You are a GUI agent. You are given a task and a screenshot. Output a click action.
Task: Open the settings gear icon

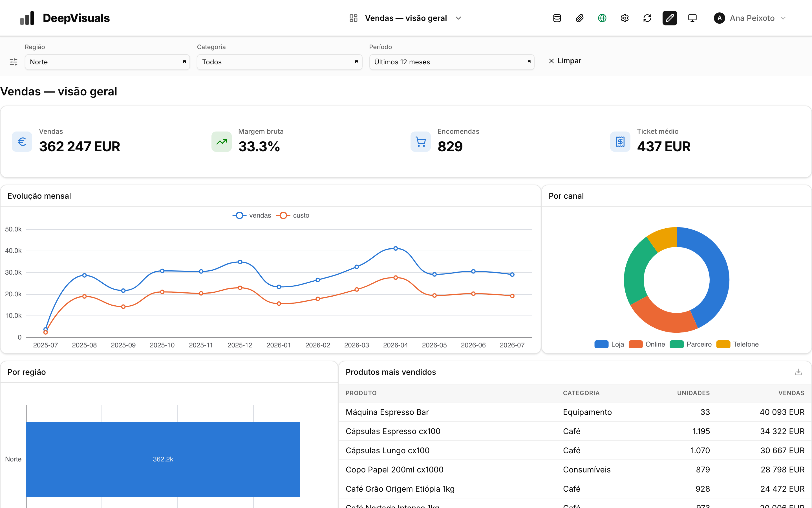click(x=625, y=18)
